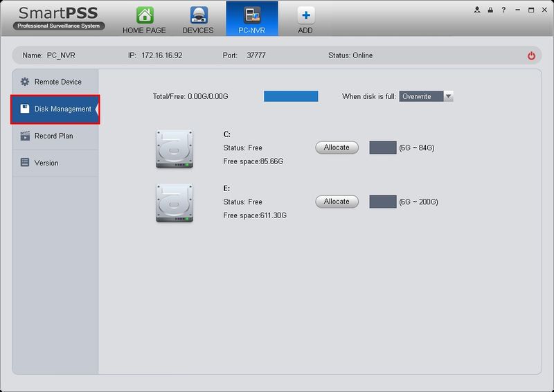
Task: Click the ADD plus icon
Action: click(x=306, y=15)
